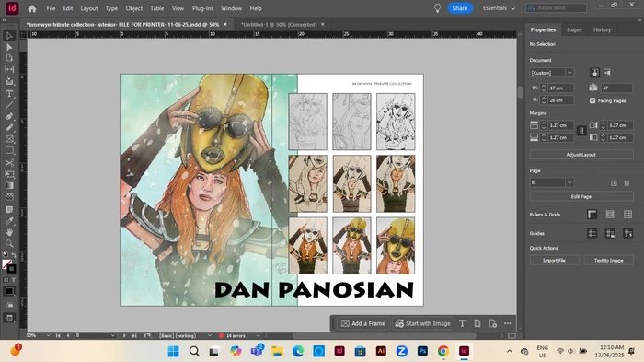The height and width of the screenshot is (362, 644).
Task: Open the Window menu
Action: [231, 8]
